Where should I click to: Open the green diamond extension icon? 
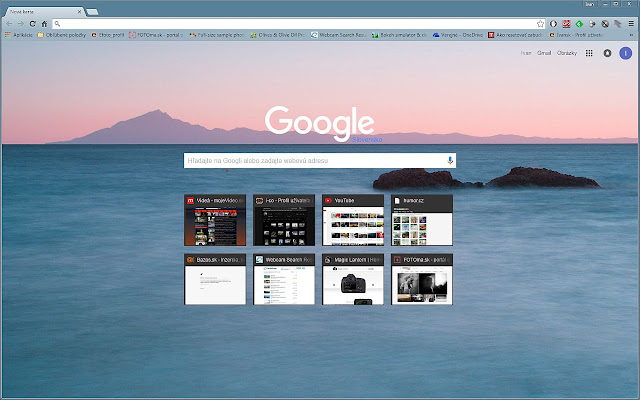tap(579, 24)
